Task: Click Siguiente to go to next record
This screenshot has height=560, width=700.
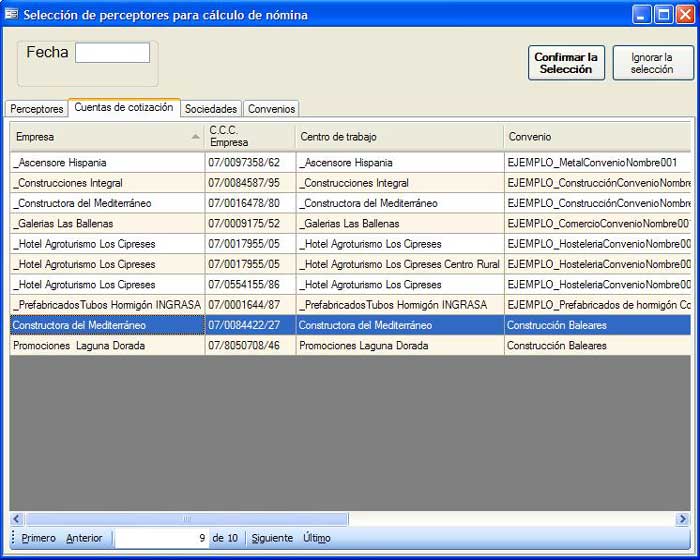Action: pos(272,538)
